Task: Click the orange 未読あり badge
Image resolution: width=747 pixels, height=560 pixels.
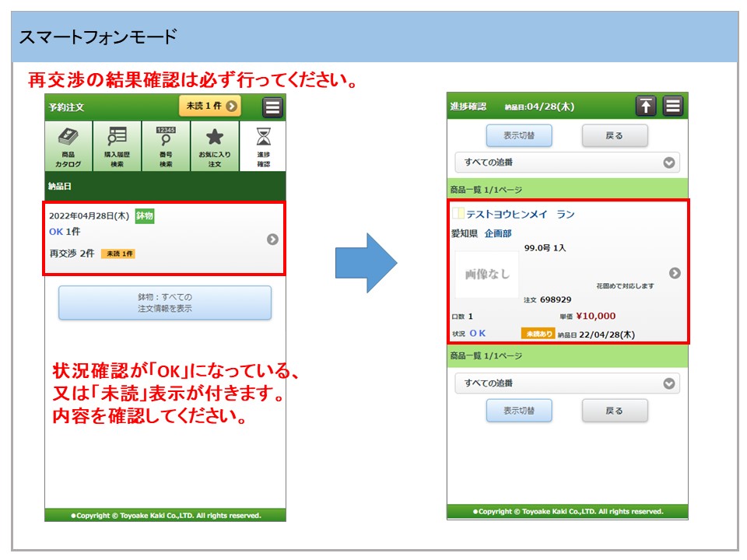Action: (538, 334)
